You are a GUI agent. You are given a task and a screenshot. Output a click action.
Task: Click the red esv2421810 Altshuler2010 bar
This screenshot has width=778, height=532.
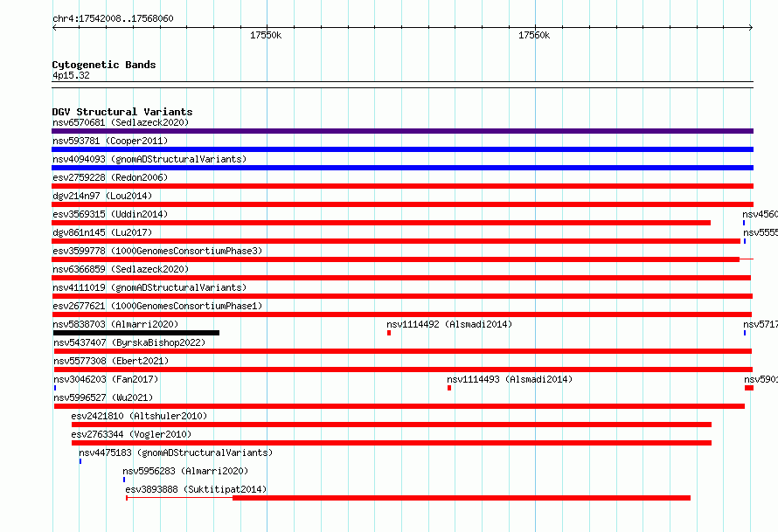pos(392,425)
